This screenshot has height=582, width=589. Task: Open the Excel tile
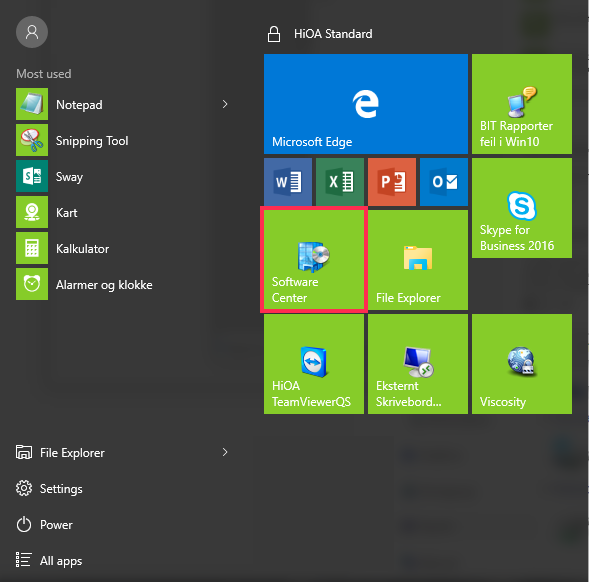click(340, 182)
